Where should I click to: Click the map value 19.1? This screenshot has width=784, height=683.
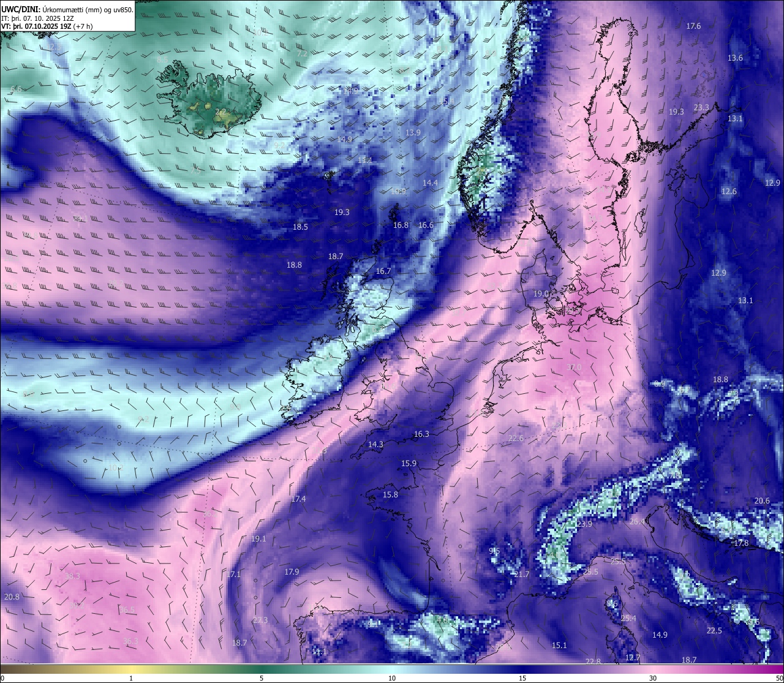point(258,539)
